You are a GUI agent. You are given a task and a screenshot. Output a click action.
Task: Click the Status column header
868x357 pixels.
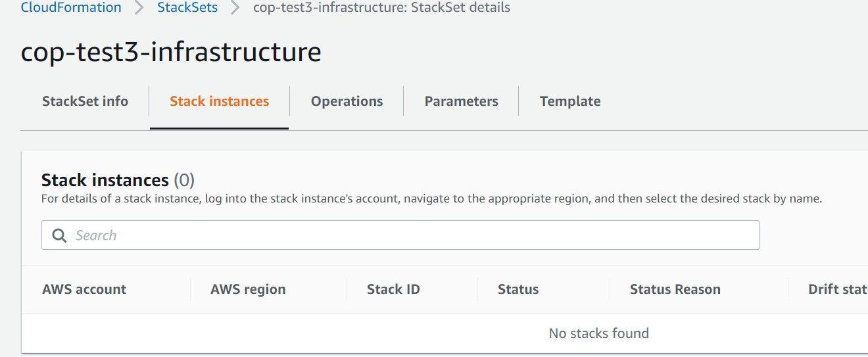[x=518, y=289]
